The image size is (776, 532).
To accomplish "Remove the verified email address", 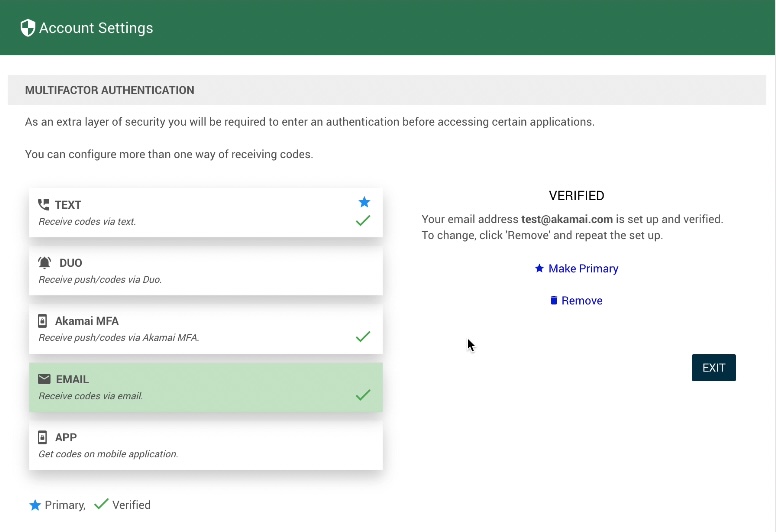I will pos(577,301).
